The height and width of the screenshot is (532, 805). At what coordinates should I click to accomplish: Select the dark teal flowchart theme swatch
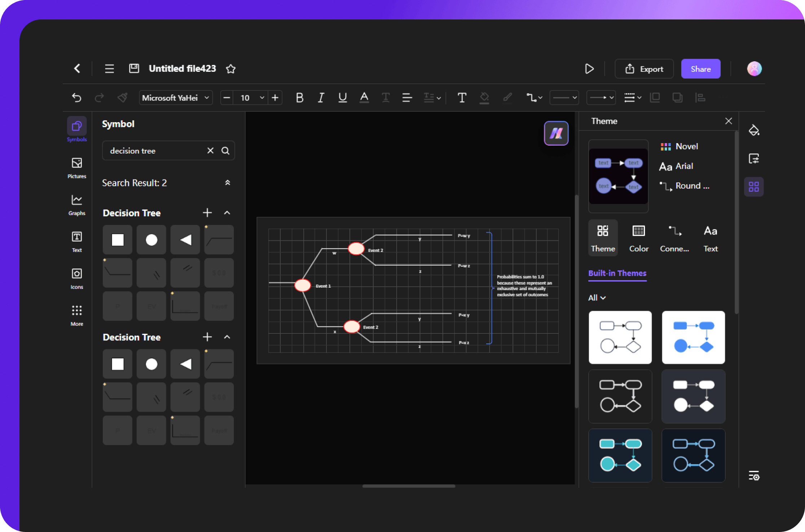click(620, 454)
